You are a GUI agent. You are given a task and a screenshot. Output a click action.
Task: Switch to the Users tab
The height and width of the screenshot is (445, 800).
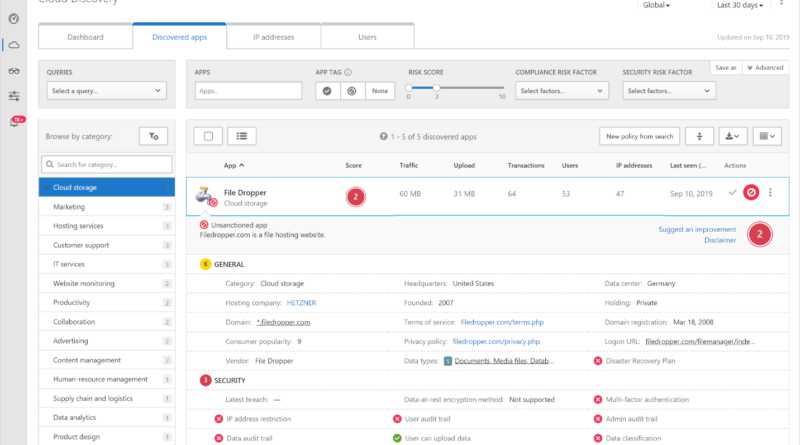pos(367,37)
